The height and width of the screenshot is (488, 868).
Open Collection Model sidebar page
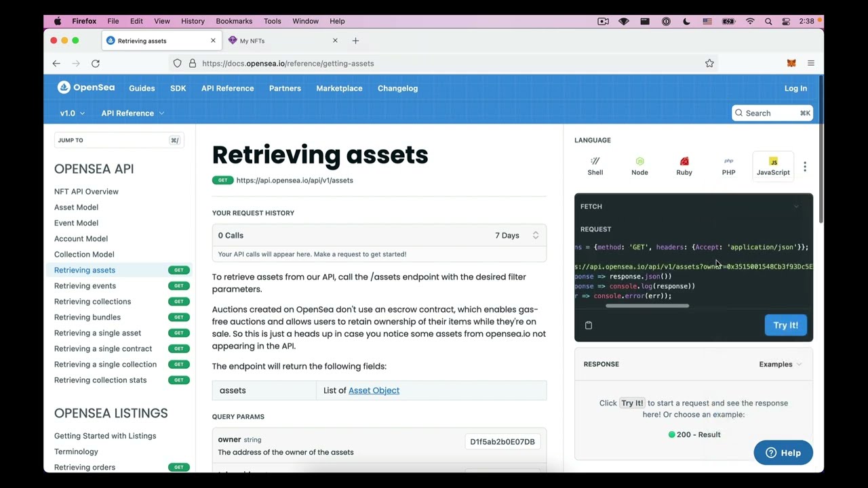tap(84, 254)
